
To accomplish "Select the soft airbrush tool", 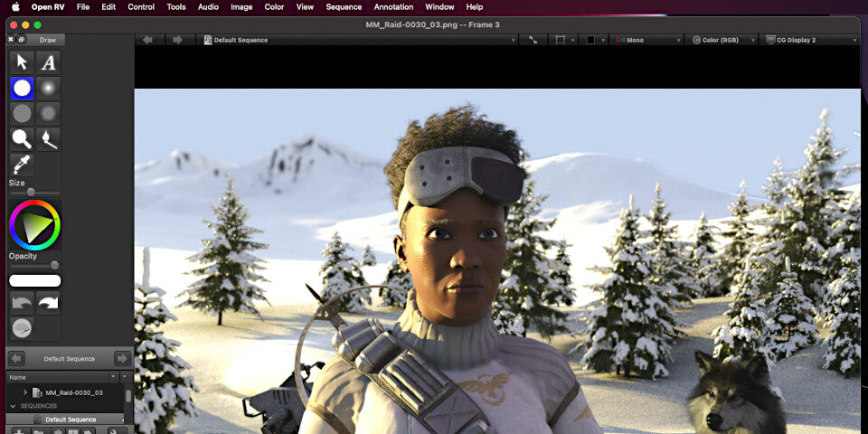I will point(49,88).
